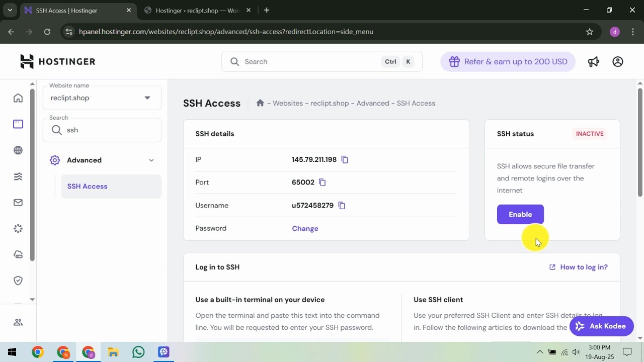
Task: Select SSH Access in the sidebar
Action: [111, 187]
